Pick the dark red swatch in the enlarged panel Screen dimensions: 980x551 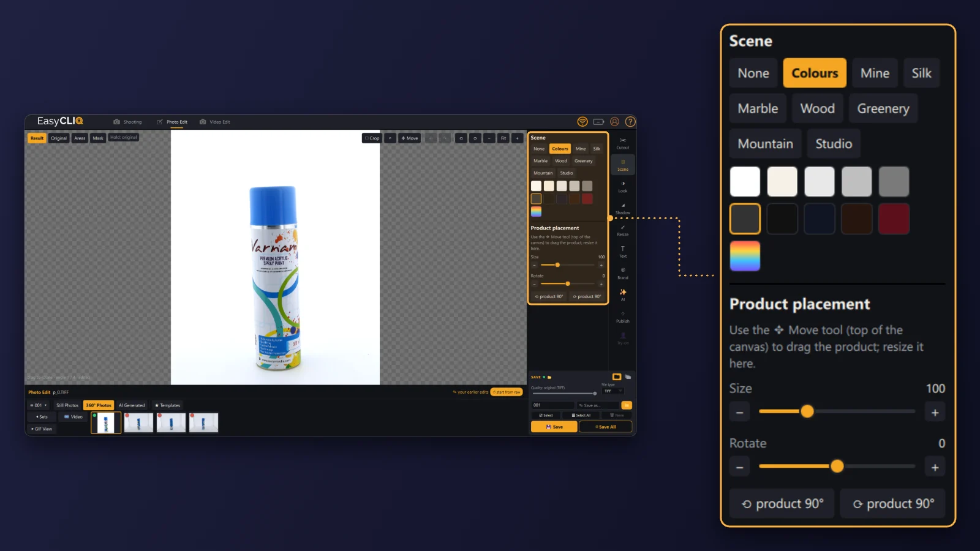(894, 219)
